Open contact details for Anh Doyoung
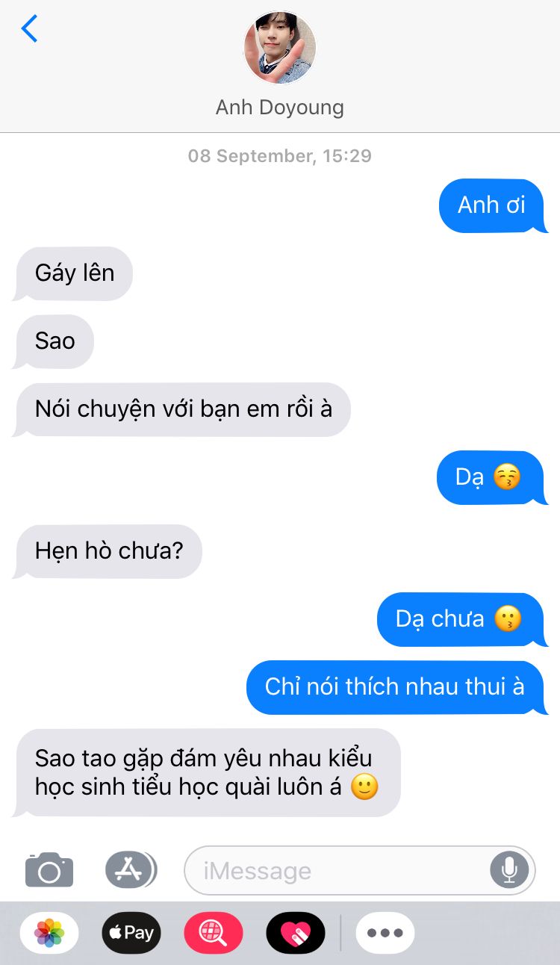 (280, 108)
